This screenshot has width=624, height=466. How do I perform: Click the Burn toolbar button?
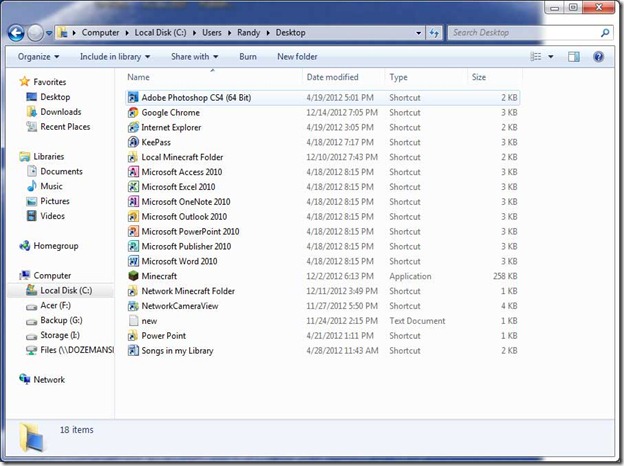click(x=248, y=57)
